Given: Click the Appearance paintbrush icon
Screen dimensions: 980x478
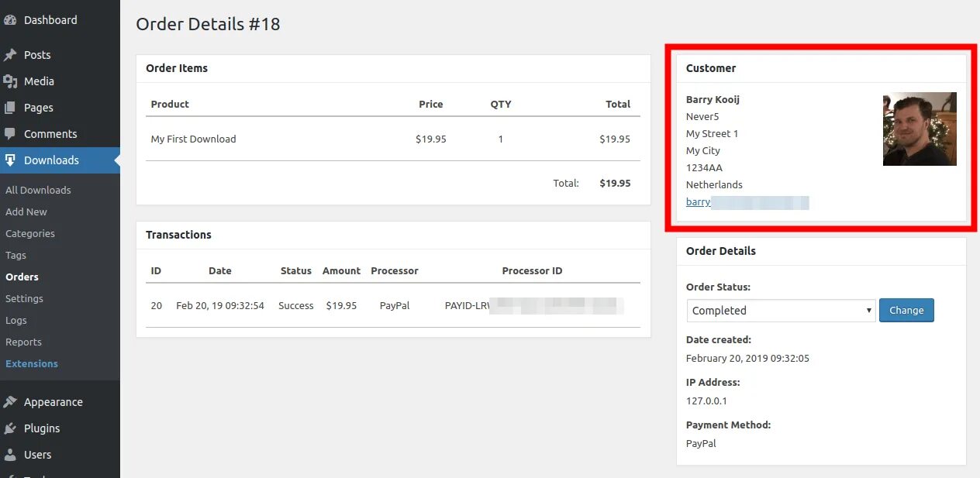Looking at the screenshot, I should [10, 402].
